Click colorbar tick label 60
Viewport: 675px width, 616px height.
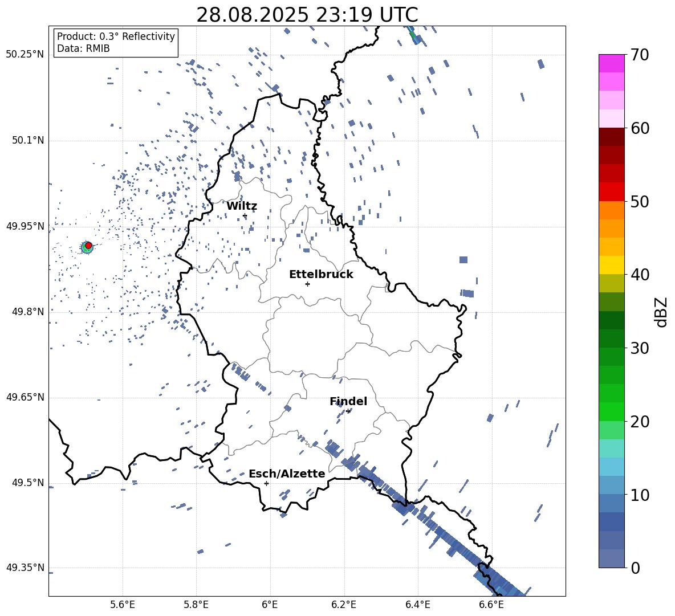tap(640, 128)
